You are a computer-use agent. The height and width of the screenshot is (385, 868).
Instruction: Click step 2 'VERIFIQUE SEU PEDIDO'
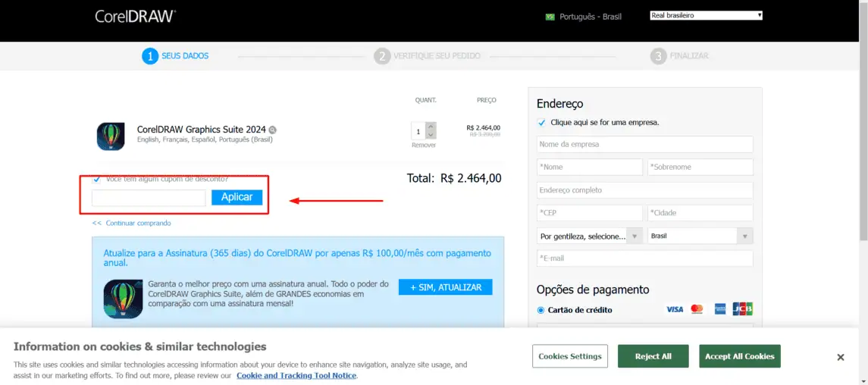[x=427, y=56]
